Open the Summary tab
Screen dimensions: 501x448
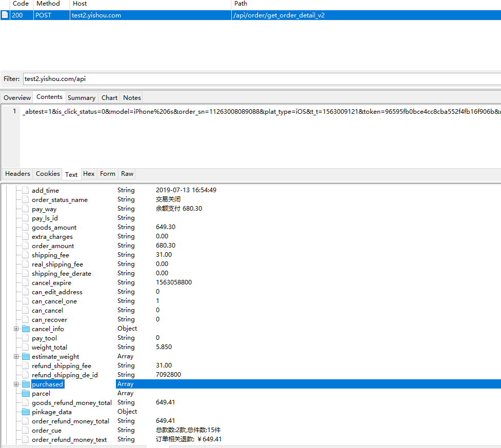pos(82,98)
